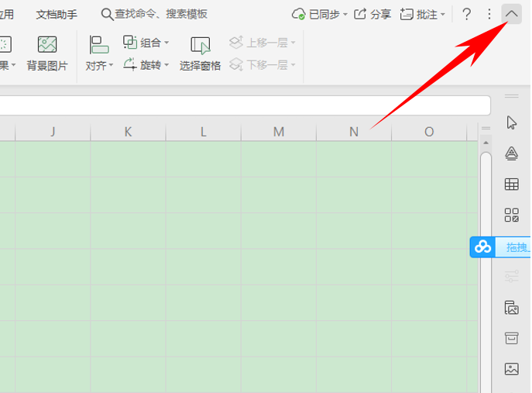Click the cloud 已同步 sync icon
The image size is (532, 393).
pyautogui.click(x=299, y=14)
